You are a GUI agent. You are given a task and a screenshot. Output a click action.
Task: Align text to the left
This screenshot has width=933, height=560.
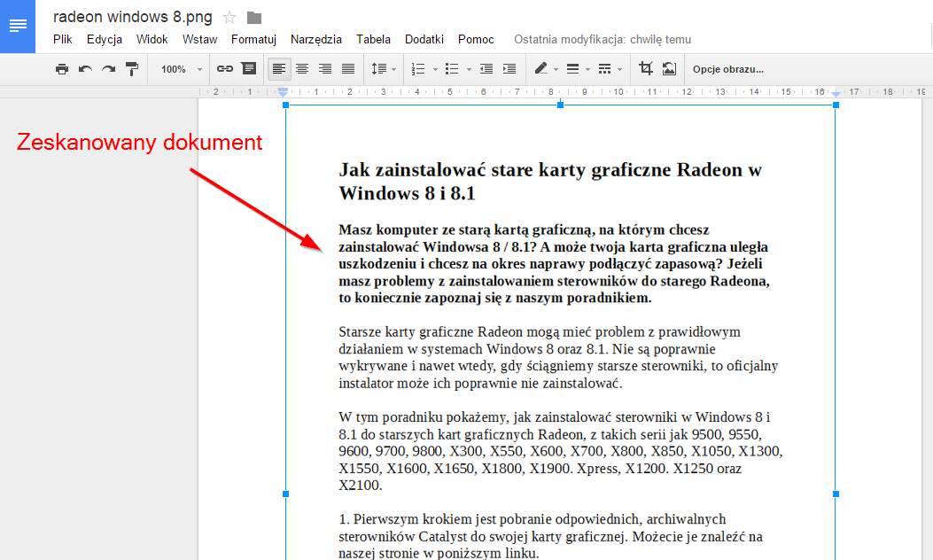tap(279, 69)
